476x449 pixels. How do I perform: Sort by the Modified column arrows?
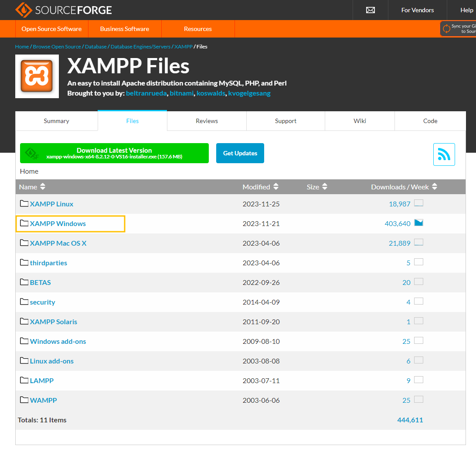tap(275, 186)
